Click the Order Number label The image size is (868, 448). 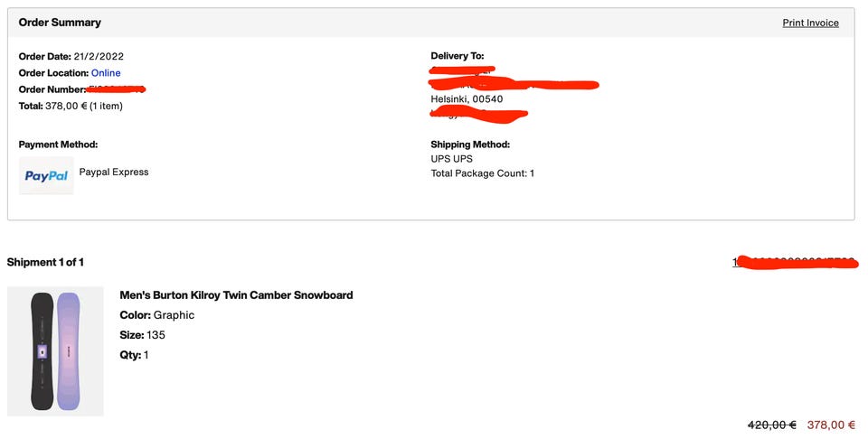[x=52, y=89]
